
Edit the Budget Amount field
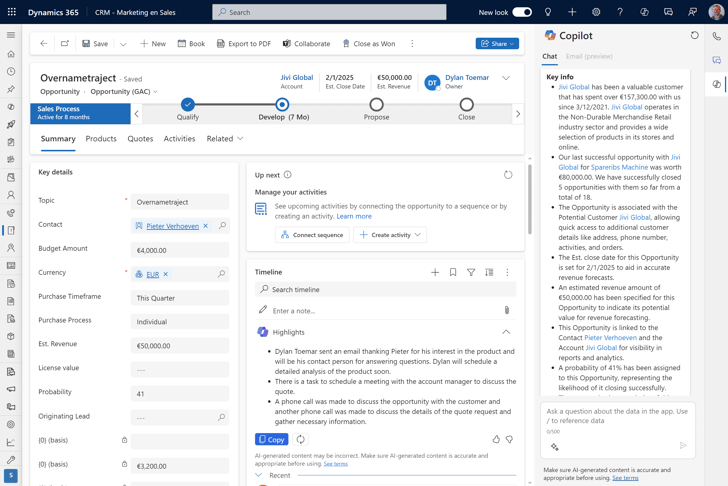180,250
